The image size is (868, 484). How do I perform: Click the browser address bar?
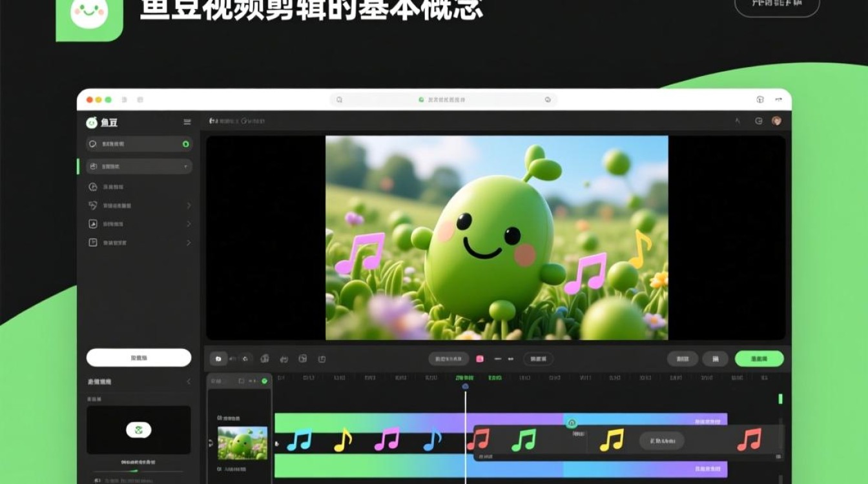click(443, 100)
